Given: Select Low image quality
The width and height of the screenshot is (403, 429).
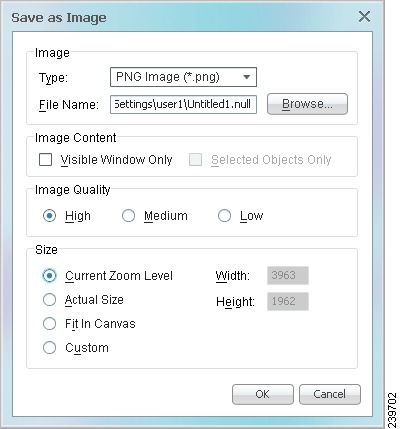Looking at the screenshot, I should point(224,216).
